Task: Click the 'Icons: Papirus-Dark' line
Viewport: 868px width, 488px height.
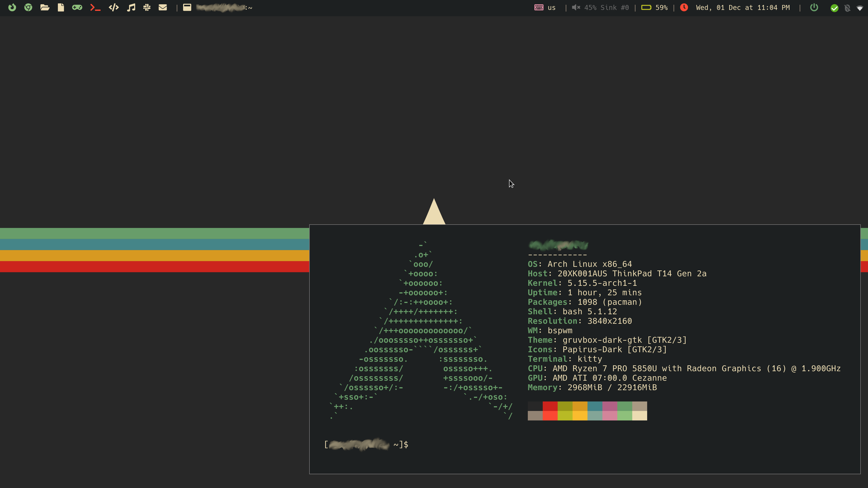Action: coord(597,350)
